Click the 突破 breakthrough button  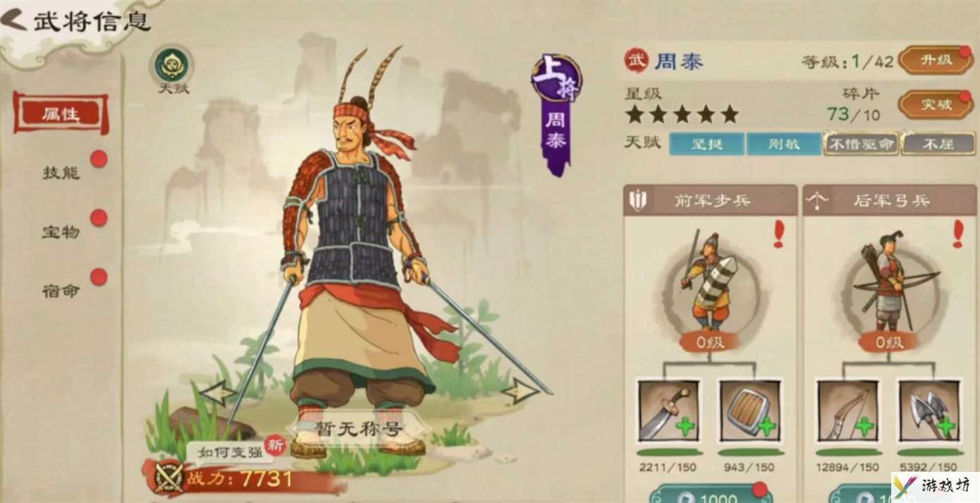point(936,105)
